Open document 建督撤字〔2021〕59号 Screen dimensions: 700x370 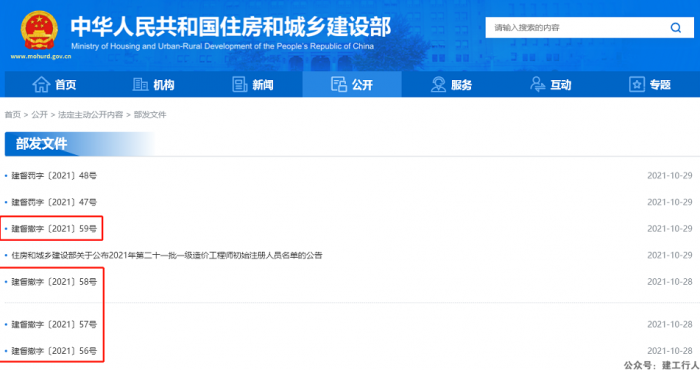54,229
